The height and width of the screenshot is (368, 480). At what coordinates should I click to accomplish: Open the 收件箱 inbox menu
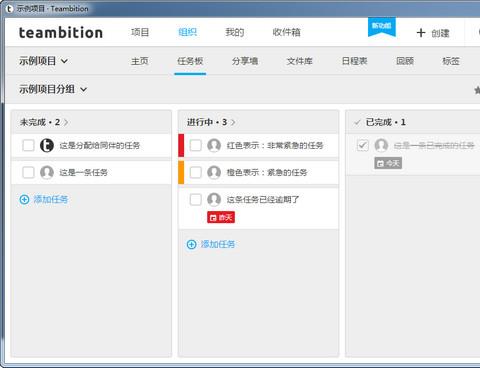pos(287,32)
